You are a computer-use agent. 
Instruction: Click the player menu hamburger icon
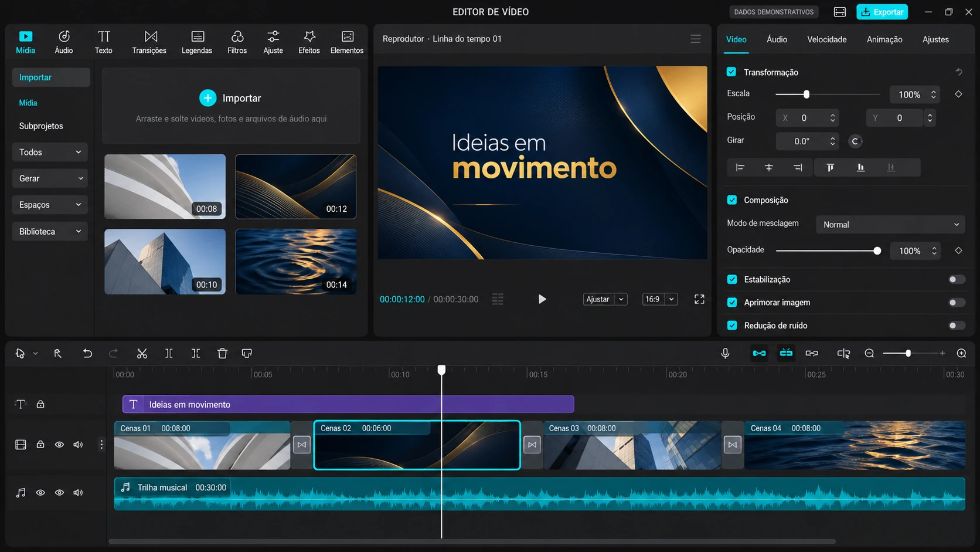point(696,39)
